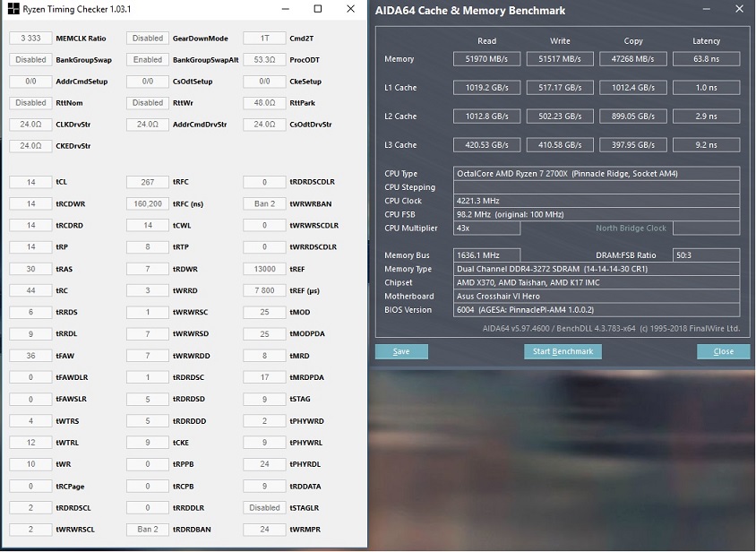This screenshot has width=756, height=552.
Task: Click the tWRRD value 3
Action: point(148,290)
